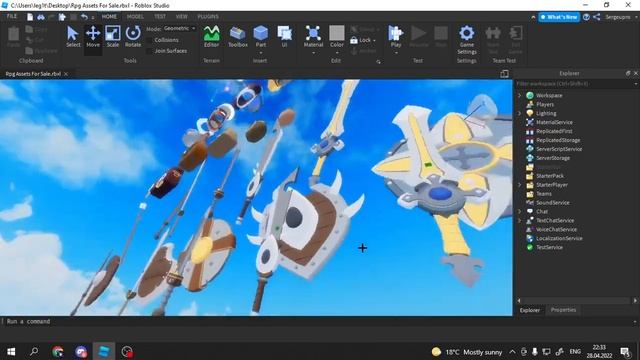Toggle the Join Surfaces checkbox

pos(149,51)
